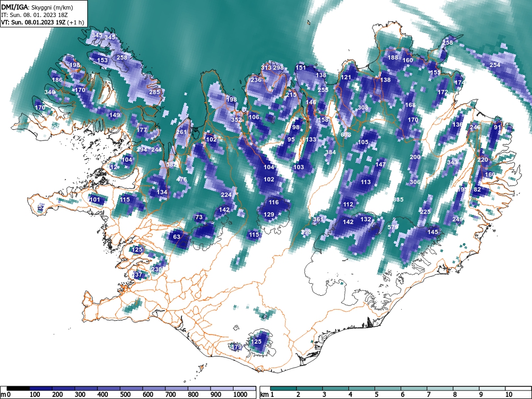Viewport: 532px width, 399px height.
Task: Click the 'm 0' label on the legend
Action: point(6,395)
